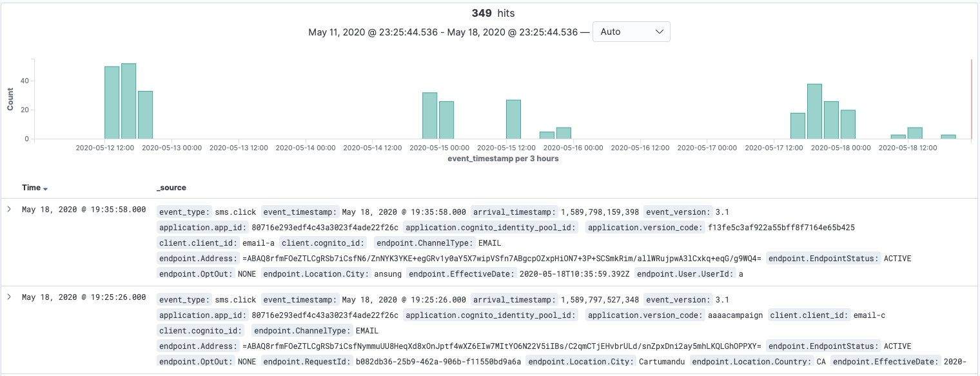Screen dimensions: 980x376
Task: Click endpoint.ChannelType label in first row
Action: (x=426, y=243)
